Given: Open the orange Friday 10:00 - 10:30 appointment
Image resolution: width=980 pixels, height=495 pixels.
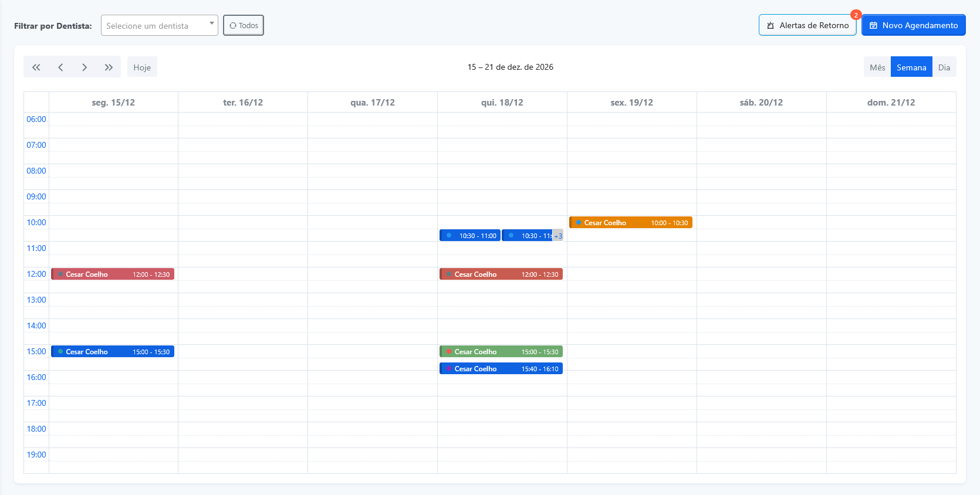Looking at the screenshot, I should (631, 223).
